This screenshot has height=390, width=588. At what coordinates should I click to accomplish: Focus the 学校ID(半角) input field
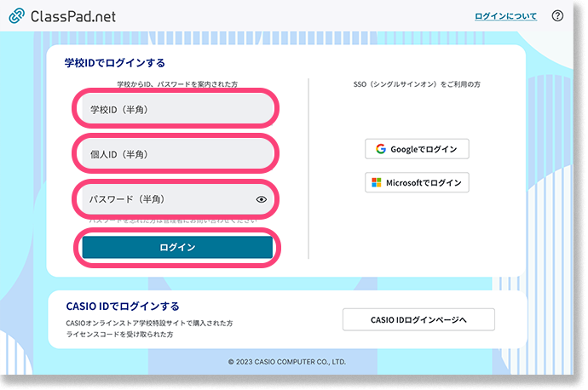(x=177, y=109)
